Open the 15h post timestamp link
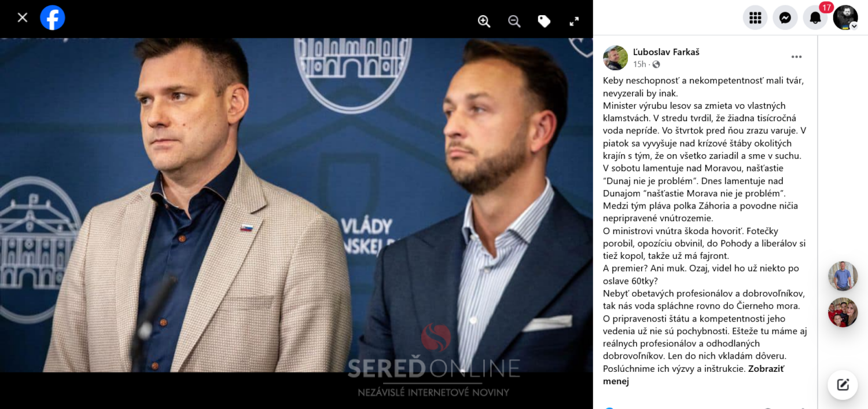 point(639,64)
